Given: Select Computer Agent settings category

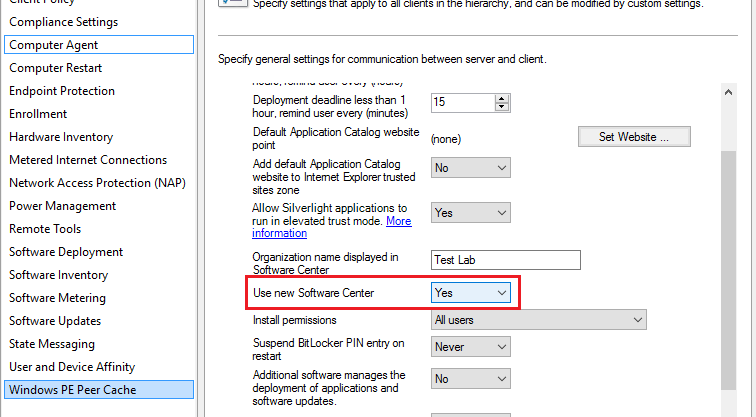Looking at the screenshot, I should point(99,44).
